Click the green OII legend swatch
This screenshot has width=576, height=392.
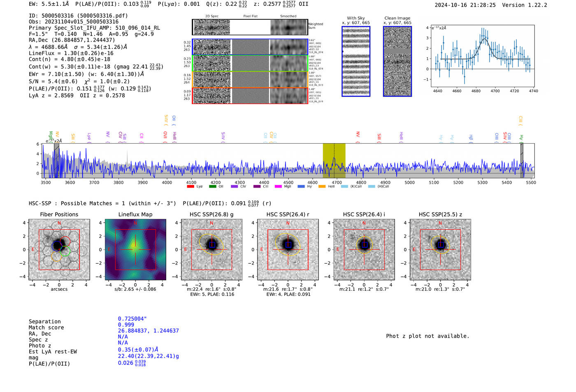click(x=212, y=187)
